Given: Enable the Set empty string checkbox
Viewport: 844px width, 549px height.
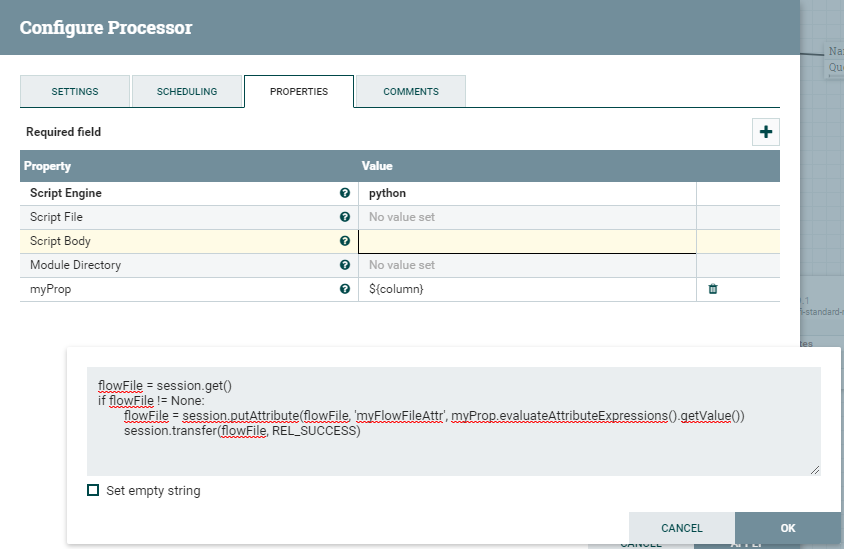Looking at the screenshot, I should point(93,491).
